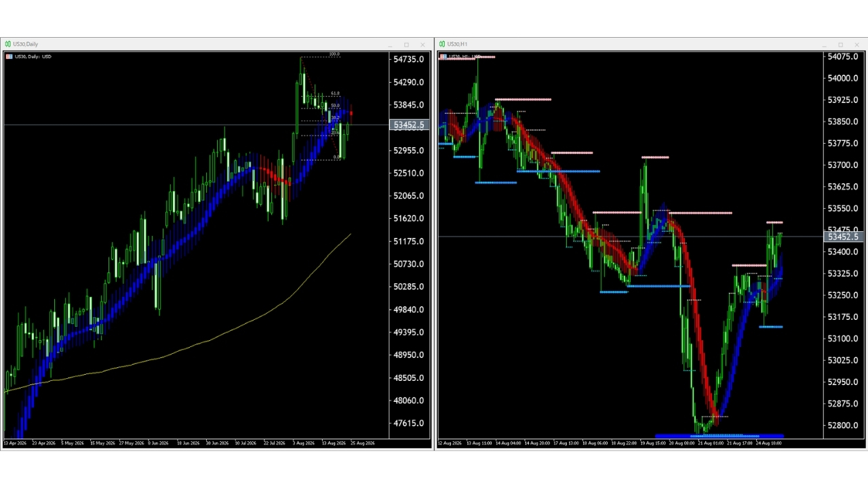Click the 48950.0 price level on Daily axis

pos(409,355)
